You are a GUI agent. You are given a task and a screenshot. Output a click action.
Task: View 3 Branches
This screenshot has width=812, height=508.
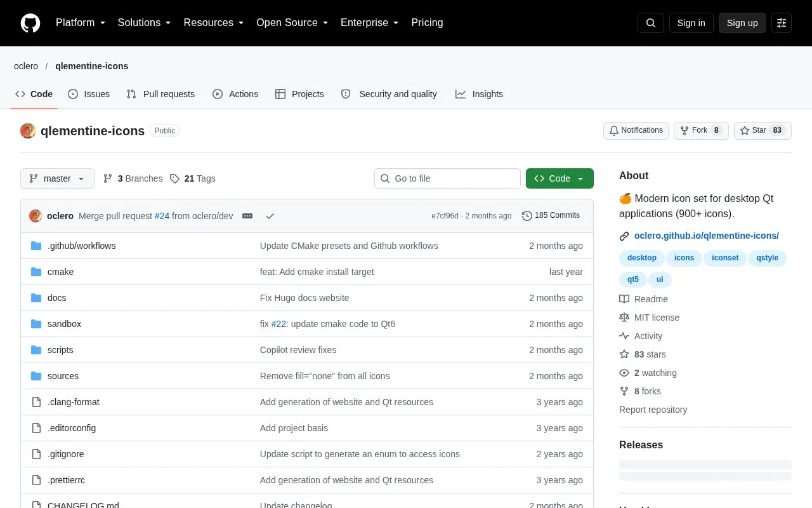coord(133,178)
